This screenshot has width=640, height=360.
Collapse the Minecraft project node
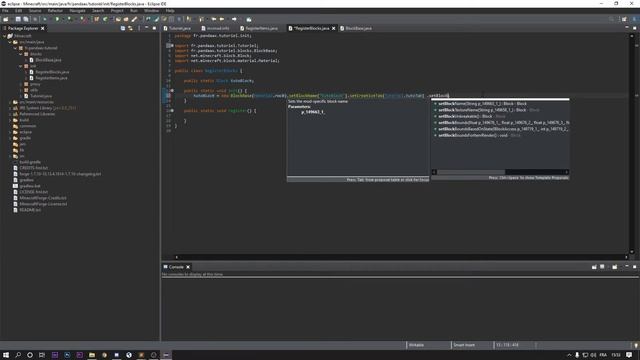click(4, 36)
